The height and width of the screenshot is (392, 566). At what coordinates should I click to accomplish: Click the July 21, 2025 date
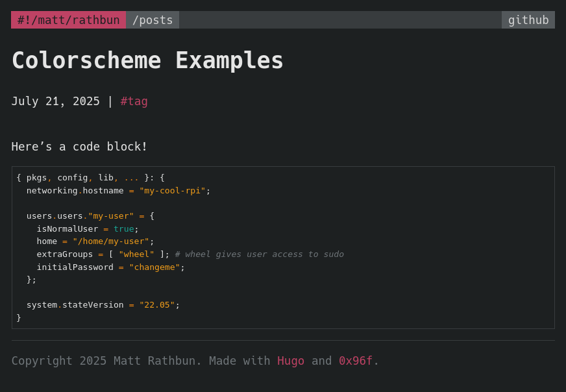[55, 101]
